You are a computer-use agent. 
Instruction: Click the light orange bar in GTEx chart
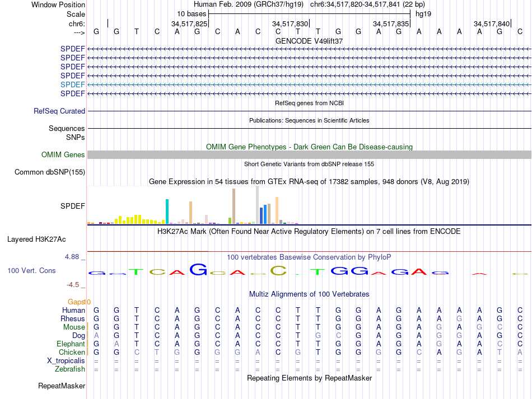pyautogui.click(x=277, y=210)
